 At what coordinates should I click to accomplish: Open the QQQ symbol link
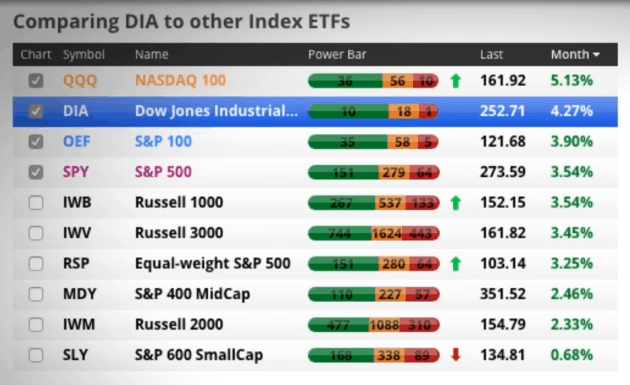[x=80, y=80]
